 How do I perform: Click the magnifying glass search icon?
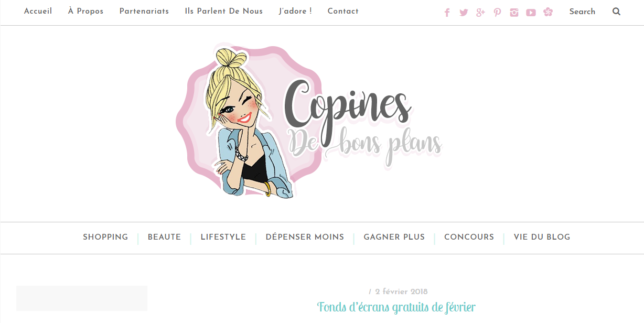616,12
